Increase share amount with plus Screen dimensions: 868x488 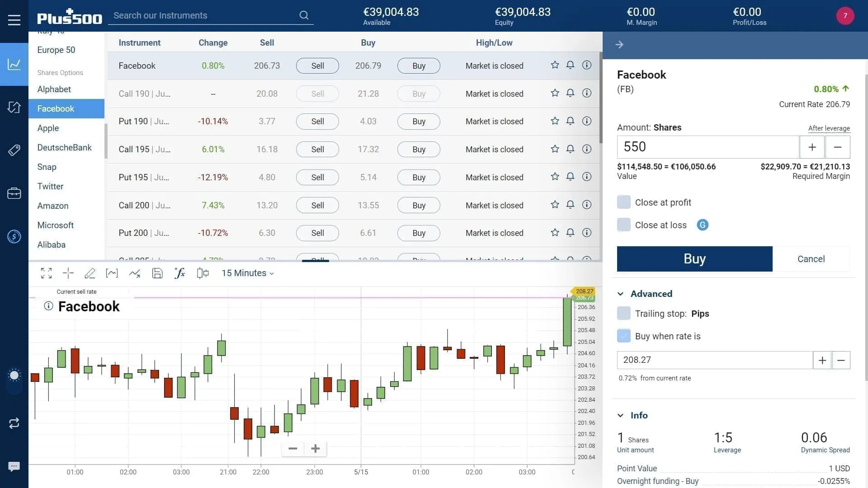pyautogui.click(x=812, y=147)
